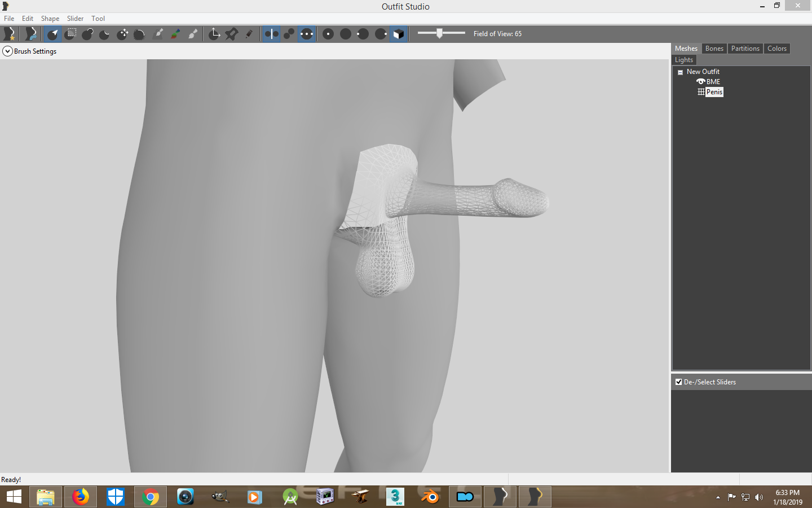Toggle X-Mirror brush mode
812x508 pixels.
coord(271,34)
